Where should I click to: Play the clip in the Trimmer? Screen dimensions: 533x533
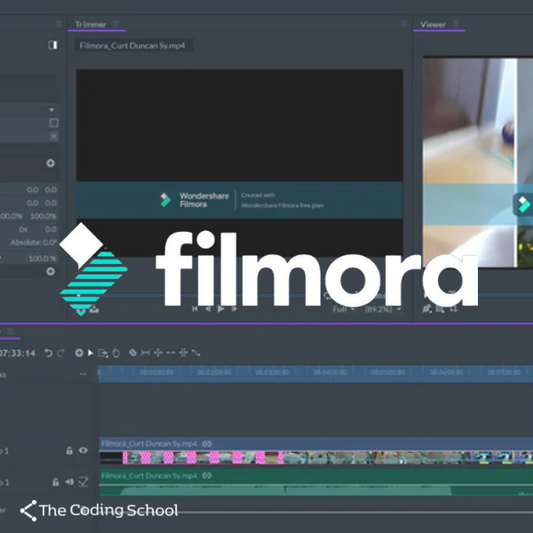pos(221,309)
